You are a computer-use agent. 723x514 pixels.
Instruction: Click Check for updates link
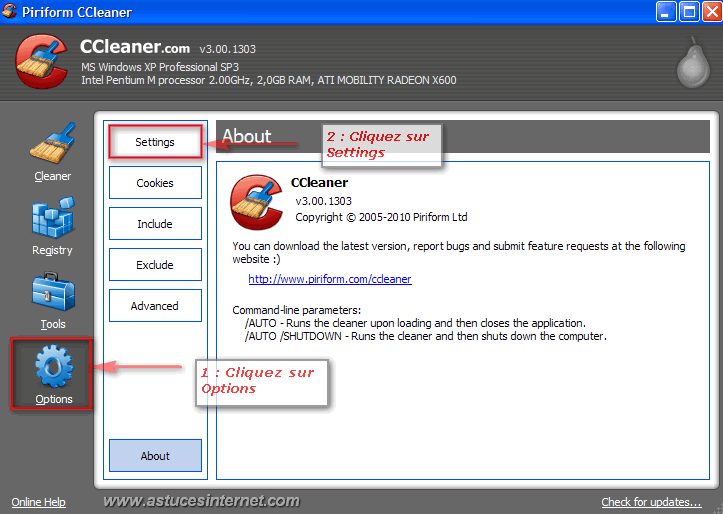coord(651,502)
